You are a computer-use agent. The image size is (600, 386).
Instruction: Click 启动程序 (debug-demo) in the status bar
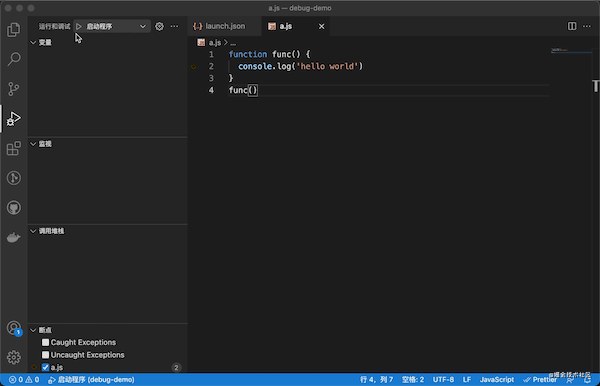click(91, 379)
